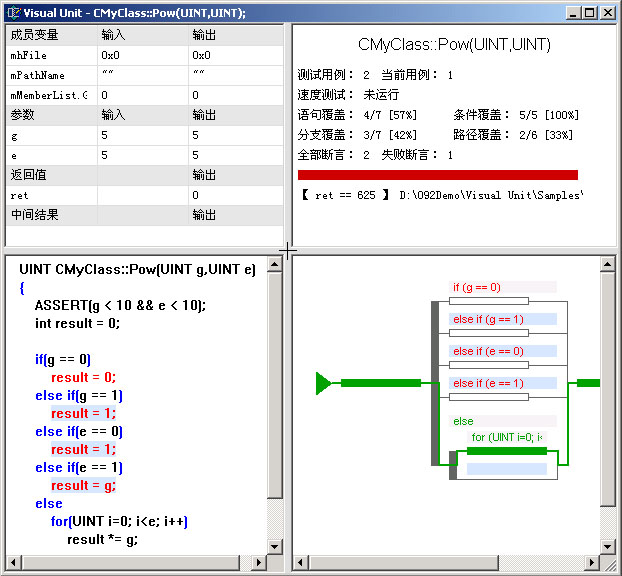The width and height of the screenshot is (622, 576).
Task: Click the '测试用例' count value
Action: 366,75
